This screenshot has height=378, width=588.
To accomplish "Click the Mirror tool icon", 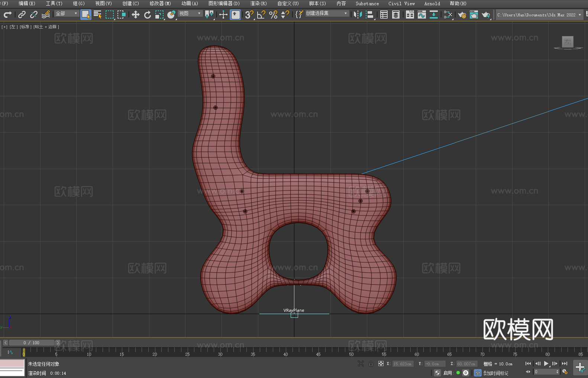I will coord(358,14).
